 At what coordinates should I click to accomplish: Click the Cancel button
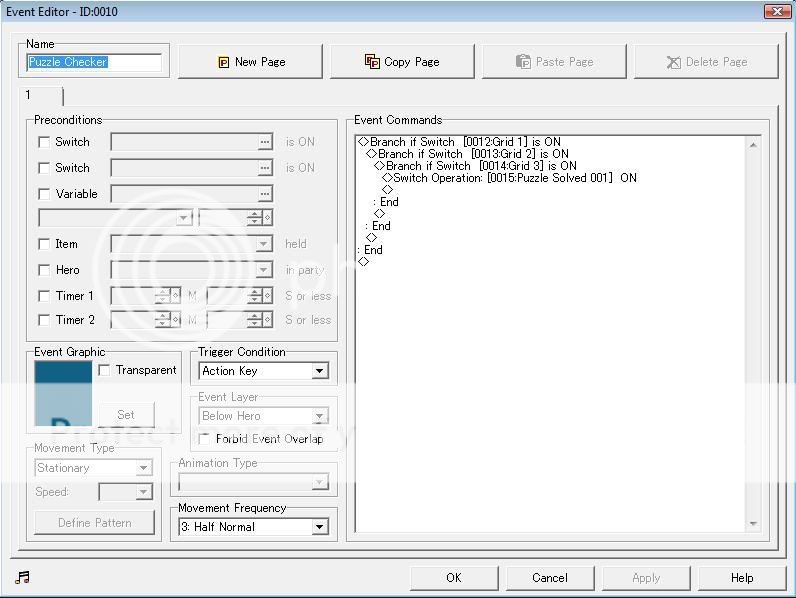549,577
